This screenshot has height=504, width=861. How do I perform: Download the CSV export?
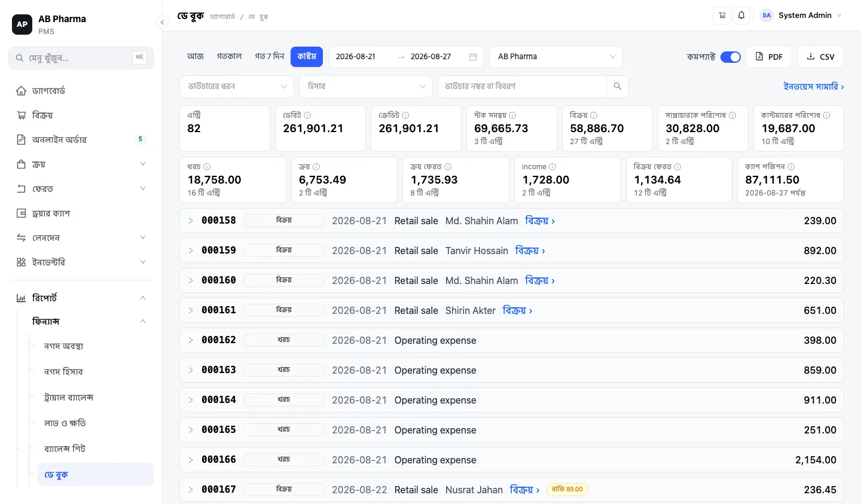pos(820,57)
